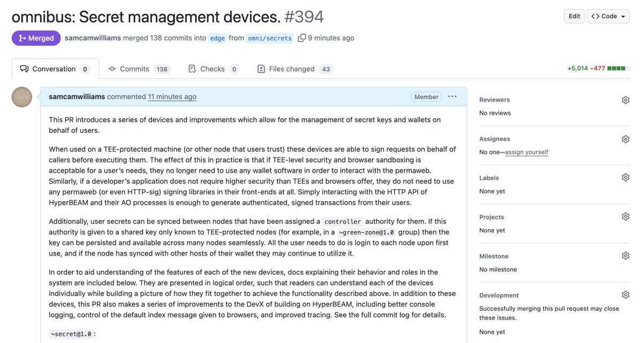Click the '~secret@1.0' inline code text
Viewport: 644px width, 343px height.
pyautogui.click(x=71, y=334)
